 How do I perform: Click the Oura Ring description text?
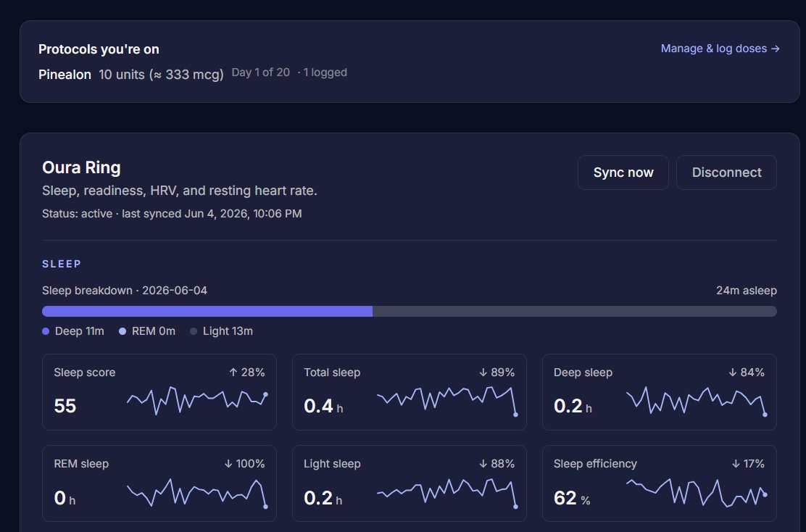pyautogui.click(x=180, y=191)
